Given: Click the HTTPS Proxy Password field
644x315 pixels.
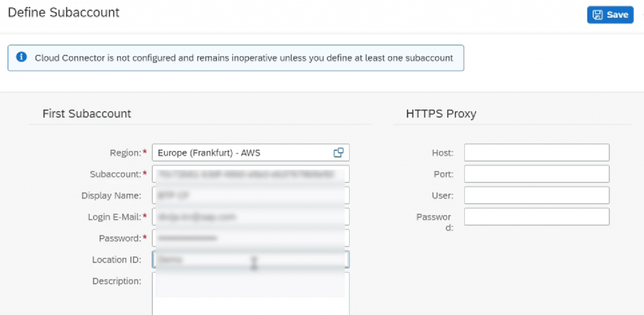Looking at the screenshot, I should click(x=537, y=217).
